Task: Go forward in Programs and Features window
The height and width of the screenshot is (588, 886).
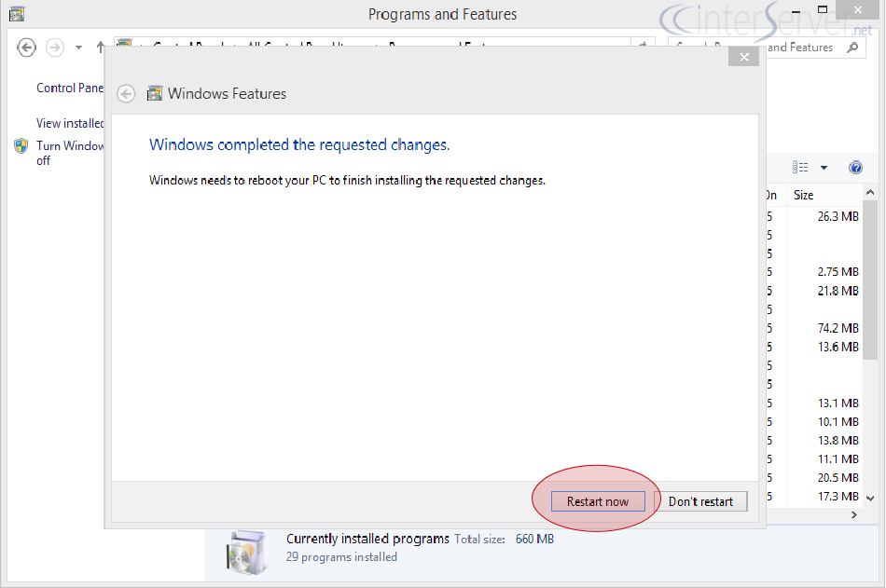Action: click(x=55, y=48)
